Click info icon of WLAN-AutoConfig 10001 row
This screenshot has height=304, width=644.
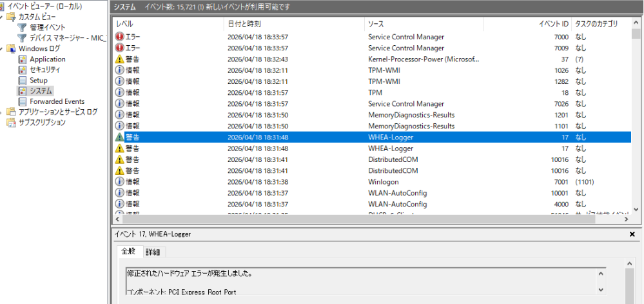pos(119,192)
